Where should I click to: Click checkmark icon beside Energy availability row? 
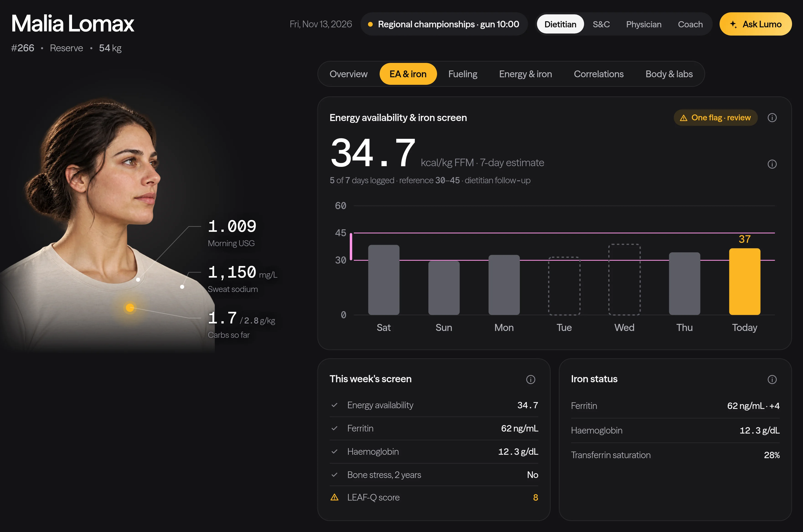point(334,405)
